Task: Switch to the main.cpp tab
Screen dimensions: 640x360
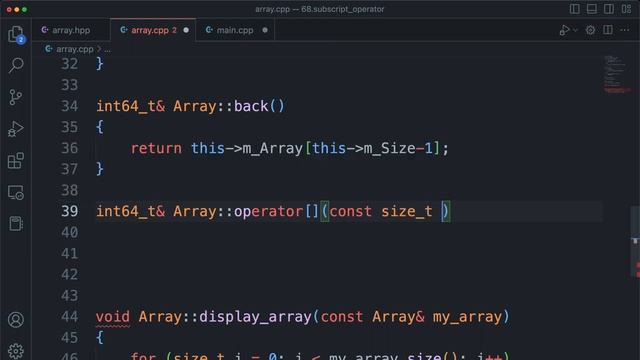Action: 236,30
